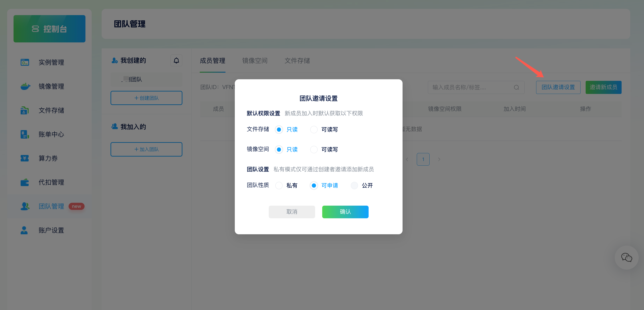
Task: Open the 算力券 page
Action: coord(48,158)
